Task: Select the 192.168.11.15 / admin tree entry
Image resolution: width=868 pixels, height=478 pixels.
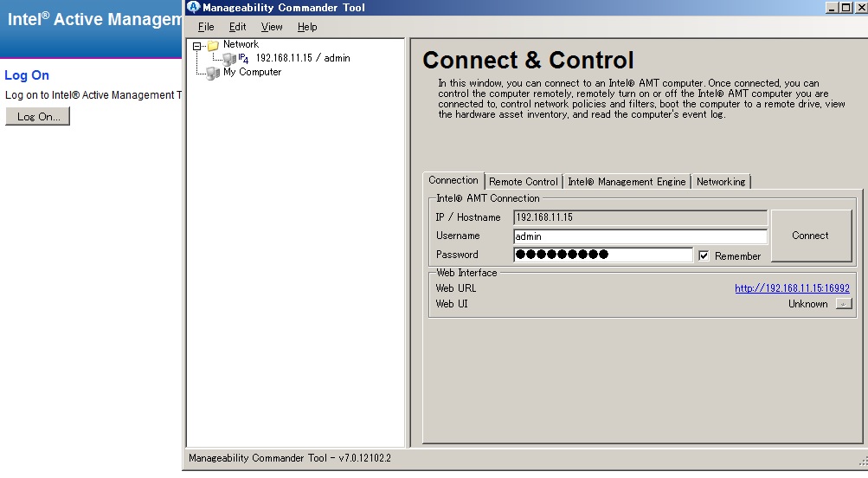Action: [302, 58]
